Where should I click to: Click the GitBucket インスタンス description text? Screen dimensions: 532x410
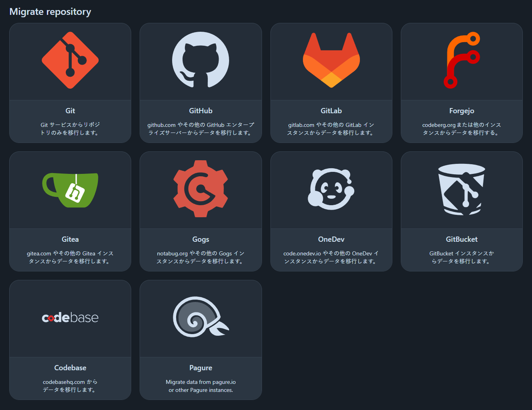(462, 257)
